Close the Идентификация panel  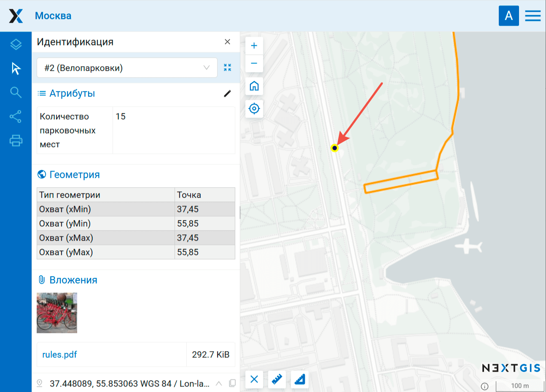point(227,42)
